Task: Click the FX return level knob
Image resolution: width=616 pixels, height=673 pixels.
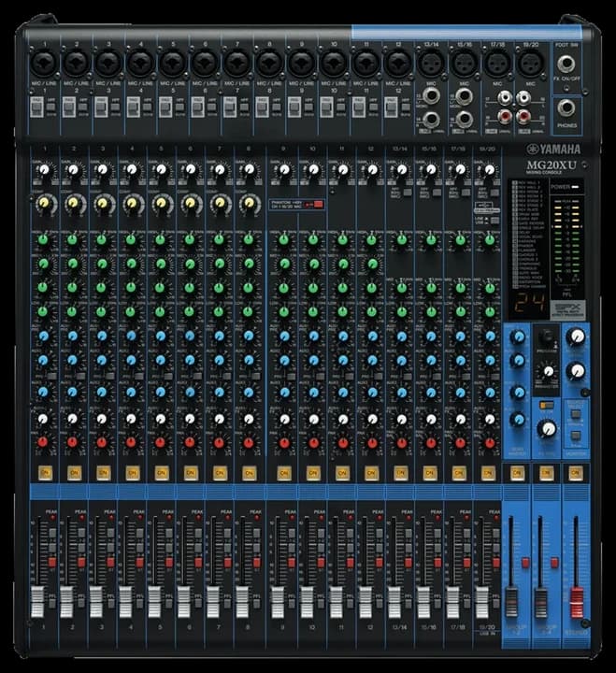Action: click(x=548, y=429)
